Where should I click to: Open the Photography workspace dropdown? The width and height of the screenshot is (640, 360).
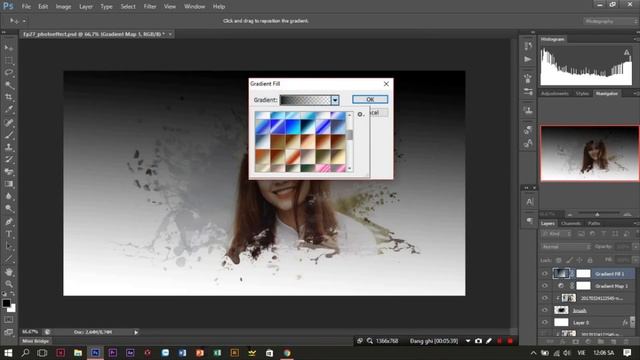point(610,21)
